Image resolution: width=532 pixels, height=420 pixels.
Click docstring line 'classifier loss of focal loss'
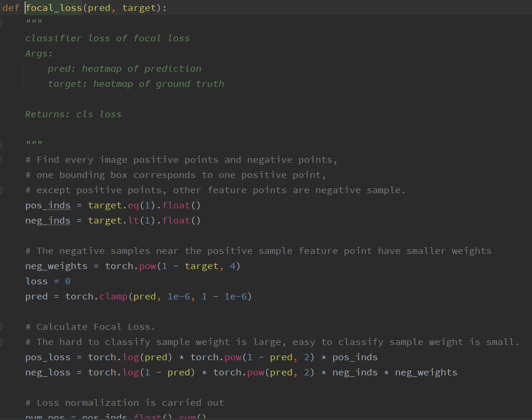107,38
